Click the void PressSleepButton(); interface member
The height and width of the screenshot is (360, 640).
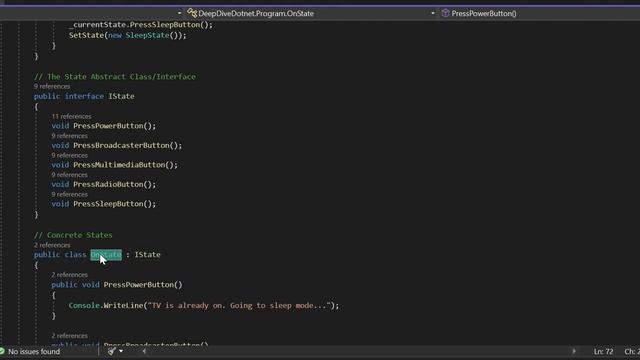[x=104, y=204]
